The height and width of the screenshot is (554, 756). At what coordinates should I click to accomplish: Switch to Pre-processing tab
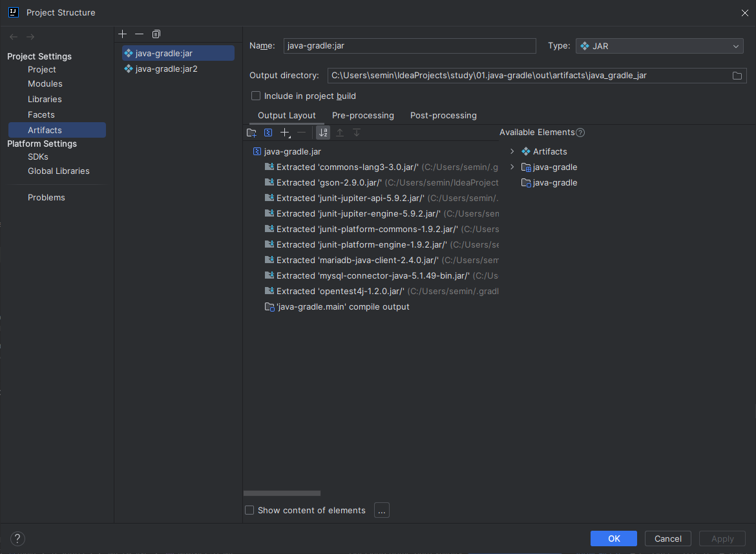363,116
